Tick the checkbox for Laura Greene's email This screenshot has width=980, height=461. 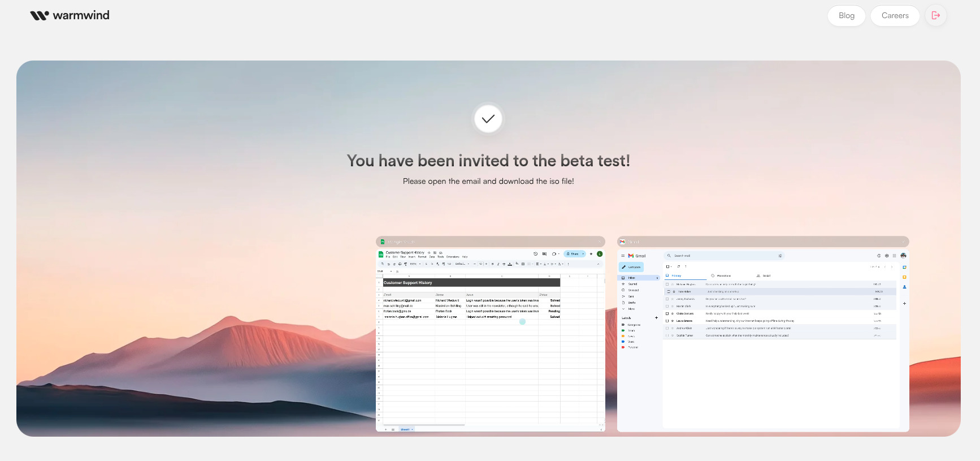(x=667, y=321)
